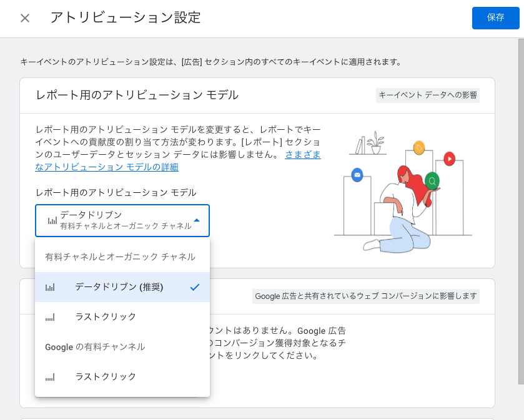The width and height of the screenshot is (524, 420).
Task: Click the キーイベント データへの影響 label
Action: pyautogui.click(x=428, y=95)
